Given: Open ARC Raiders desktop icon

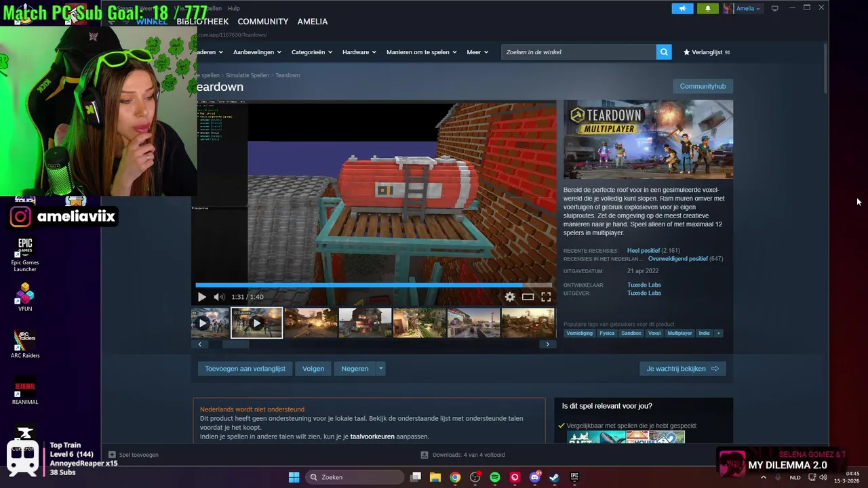Looking at the screenshot, I should pyautogui.click(x=25, y=344).
